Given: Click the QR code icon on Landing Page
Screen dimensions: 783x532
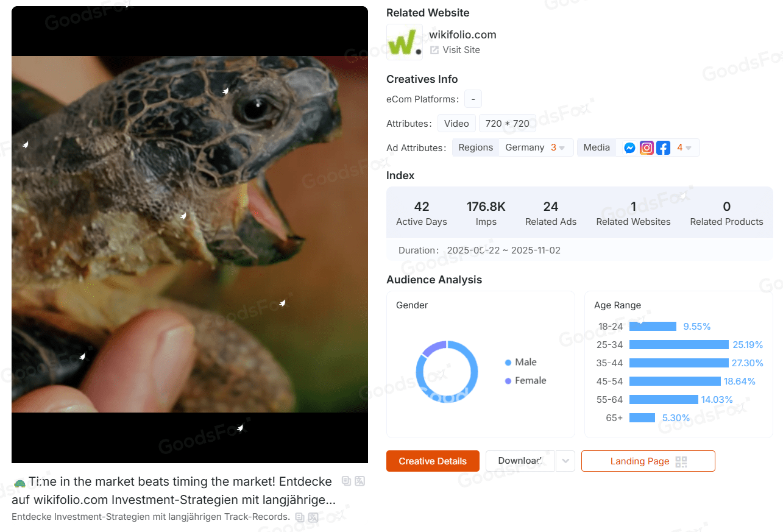Looking at the screenshot, I should tap(681, 461).
